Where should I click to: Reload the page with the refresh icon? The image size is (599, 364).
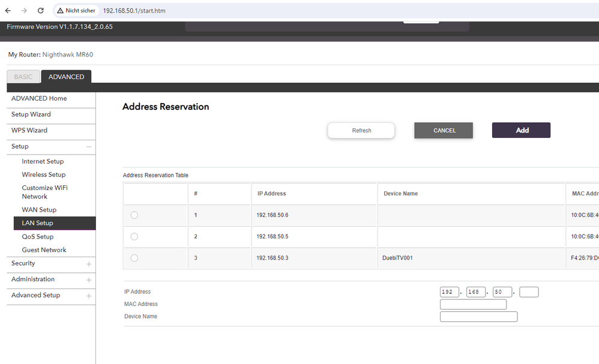click(x=40, y=10)
